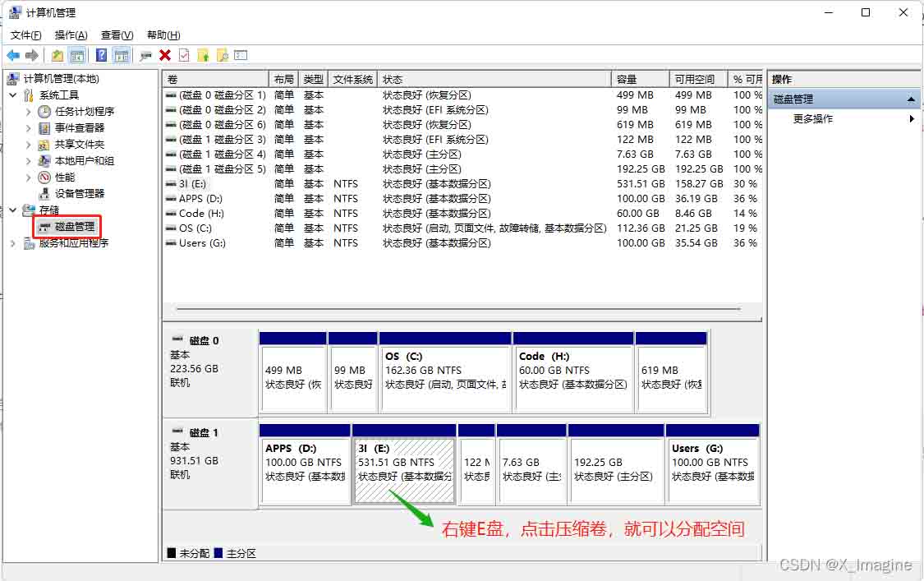Click the folder Up-one-level toolbar icon
This screenshot has width=924, height=581.
pyautogui.click(x=57, y=55)
